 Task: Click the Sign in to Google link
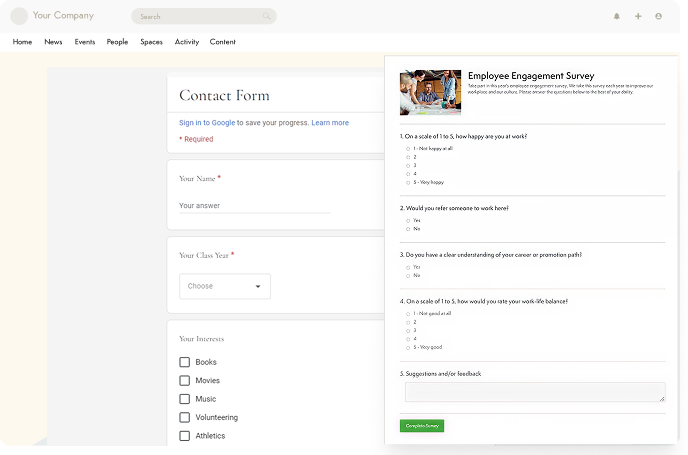(x=206, y=123)
